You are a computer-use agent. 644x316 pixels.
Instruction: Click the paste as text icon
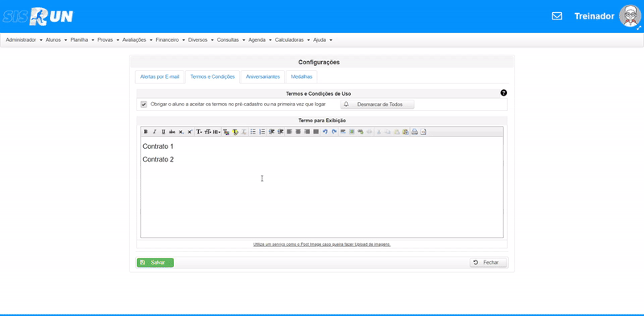[406, 132]
